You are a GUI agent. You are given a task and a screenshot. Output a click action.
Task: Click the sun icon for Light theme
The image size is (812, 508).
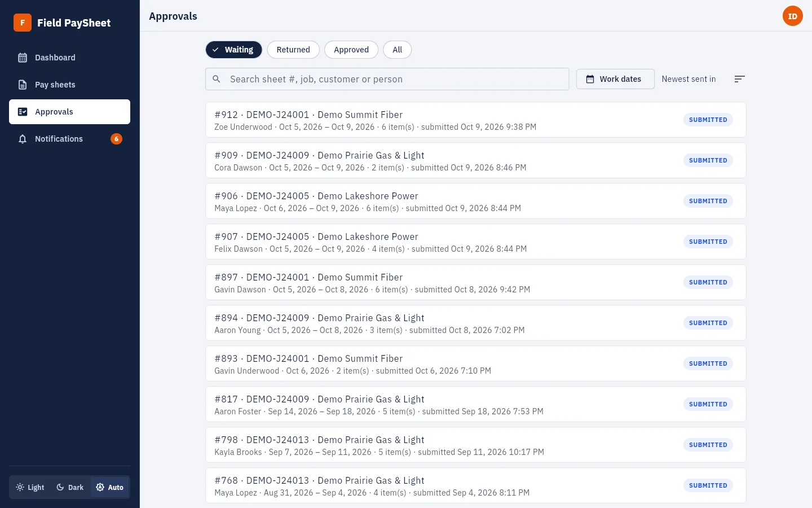click(x=20, y=487)
